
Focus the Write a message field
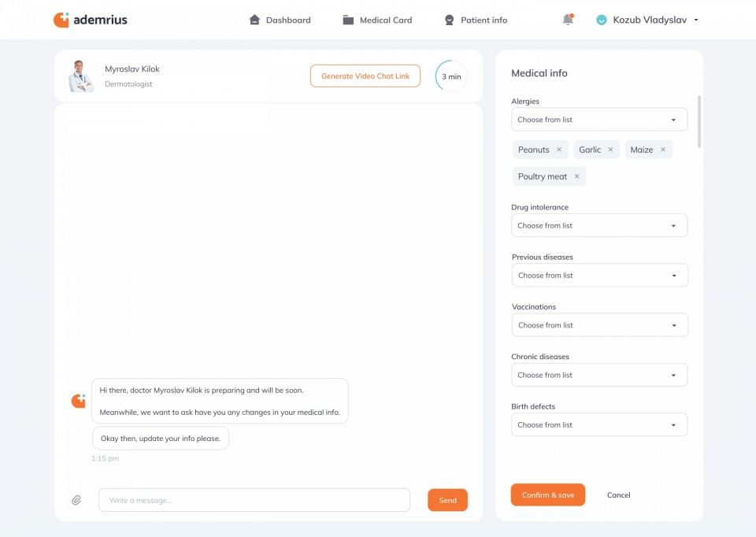(254, 500)
